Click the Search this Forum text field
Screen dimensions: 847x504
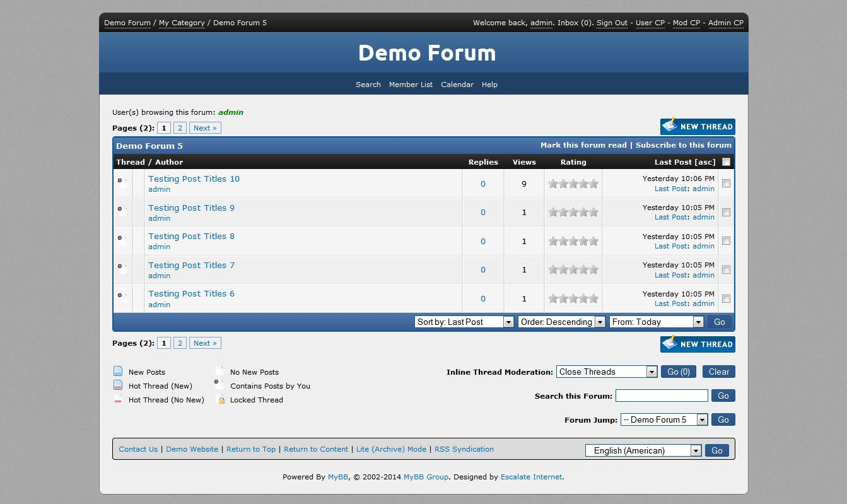[x=661, y=396]
